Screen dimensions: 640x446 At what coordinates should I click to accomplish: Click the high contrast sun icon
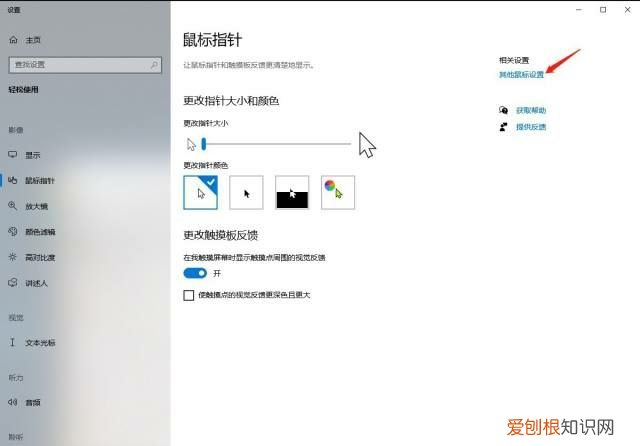click(x=13, y=257)
